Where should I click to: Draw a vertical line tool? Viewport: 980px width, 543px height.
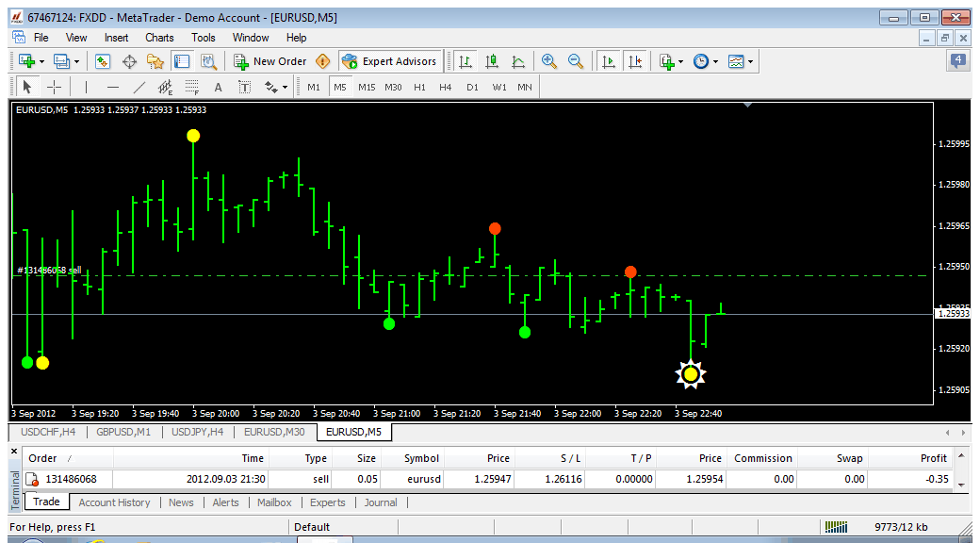pyautogui.click(x=86, y=87)
